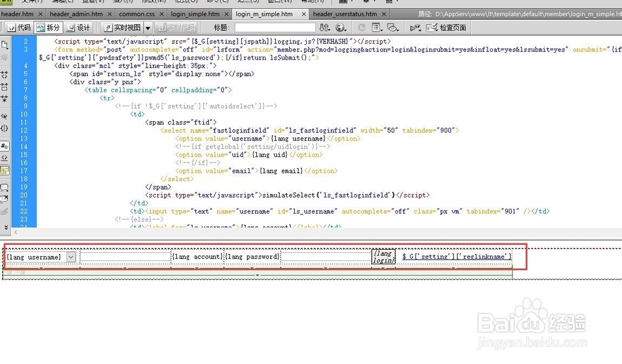
Task: Click the Remove Comment icon
Action: (x=4, y=199)
